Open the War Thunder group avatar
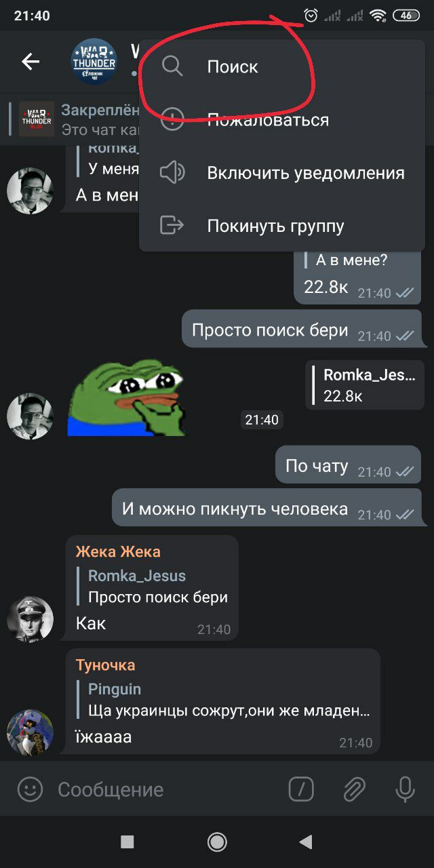Screen dimensions: 434x868 pos(94,62)
